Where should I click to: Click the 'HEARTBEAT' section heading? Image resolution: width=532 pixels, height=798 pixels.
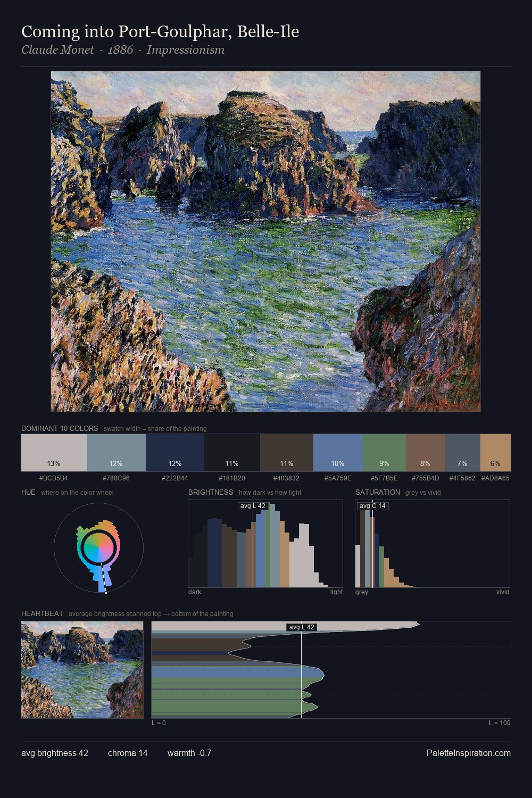(x=42, y=613)
